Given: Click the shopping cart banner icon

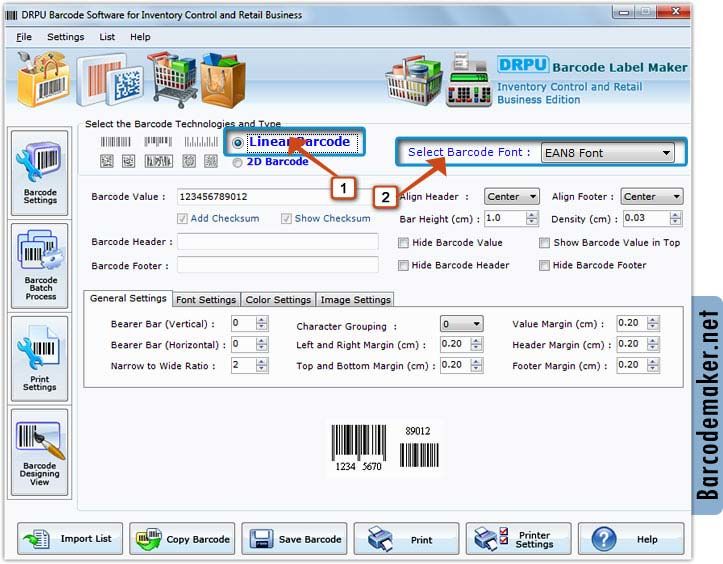Looking at the screenshot, I should tap(172, 79).
